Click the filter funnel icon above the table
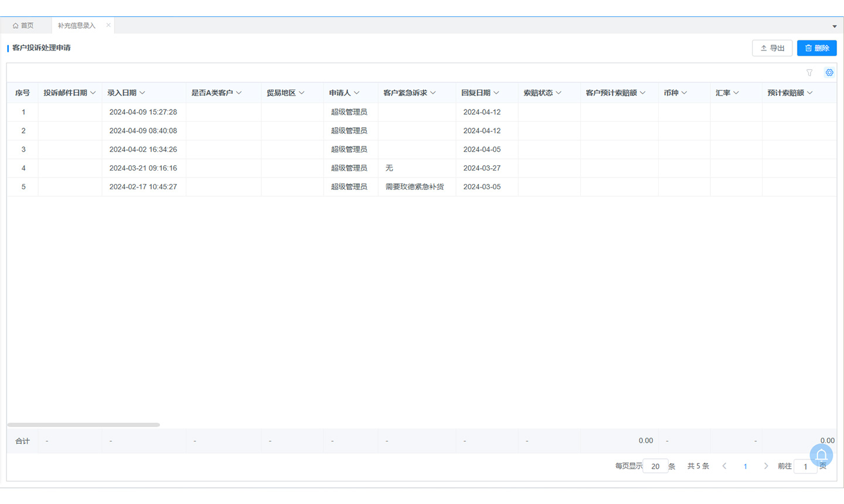The image size is (844, 504). pos(809,73)
